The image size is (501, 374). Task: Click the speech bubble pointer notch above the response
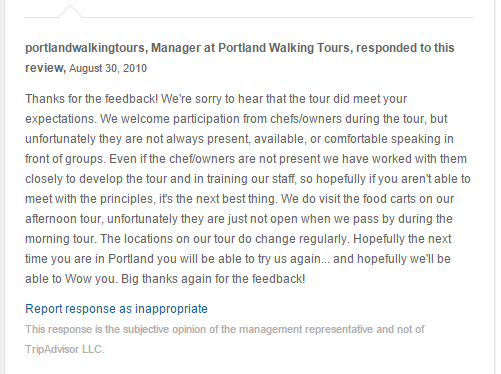70,11
